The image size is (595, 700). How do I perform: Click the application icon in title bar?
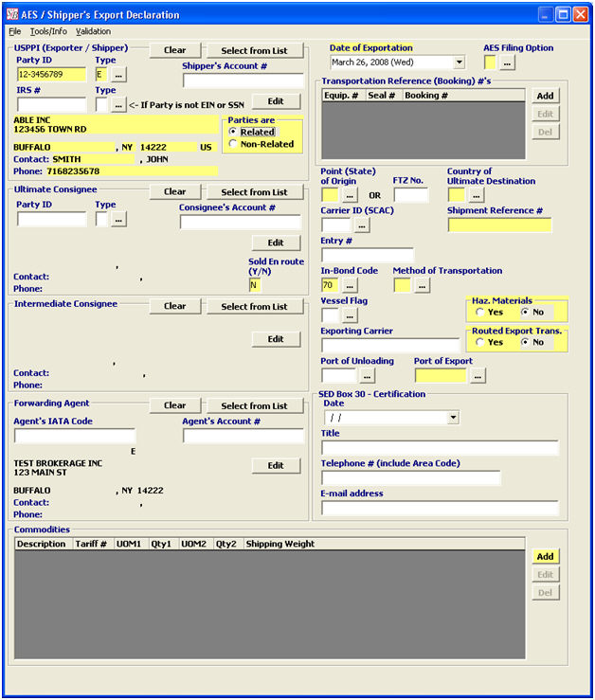(x=12, y=14)
